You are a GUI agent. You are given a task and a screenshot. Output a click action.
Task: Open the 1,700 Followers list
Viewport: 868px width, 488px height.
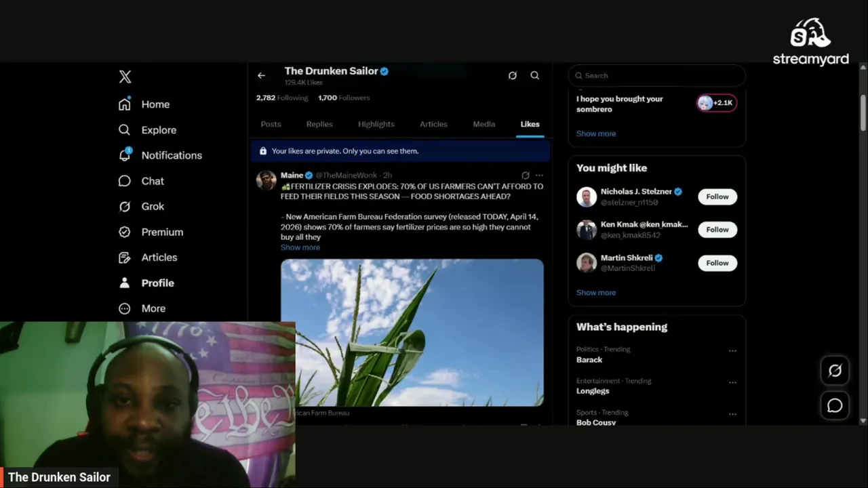point(344,98)
